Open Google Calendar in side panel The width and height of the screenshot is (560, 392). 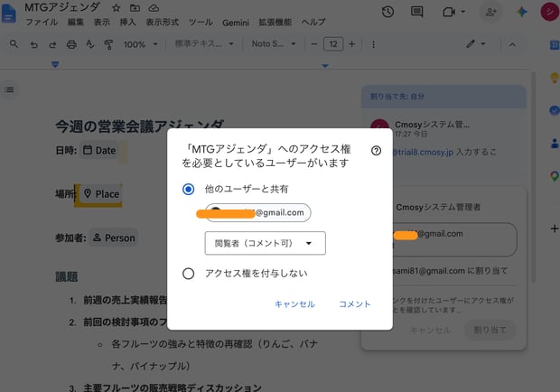[x=555, y=45]
